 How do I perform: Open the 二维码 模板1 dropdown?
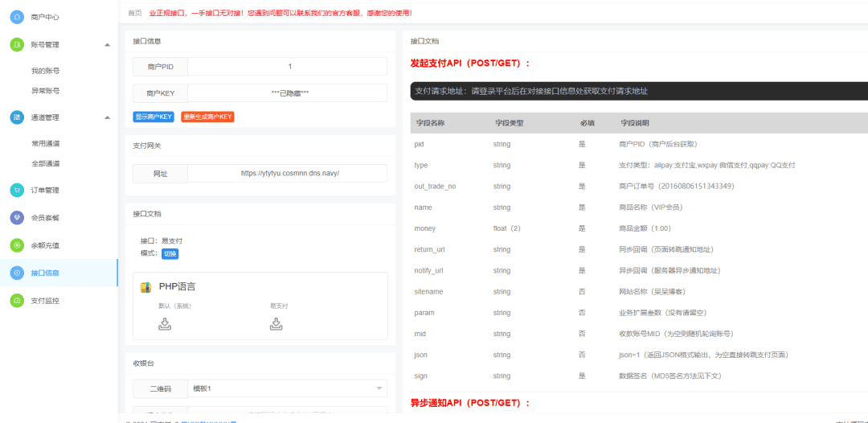pos(287,388)
